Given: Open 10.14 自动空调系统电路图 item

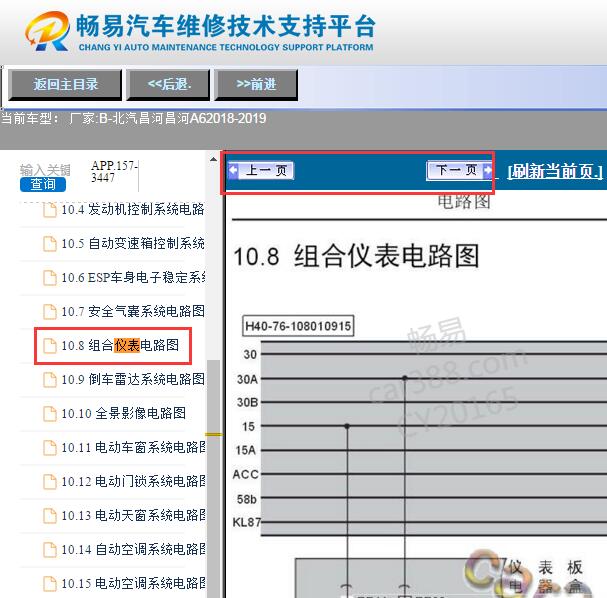Looking at the screenshot, I should (133, 550).
